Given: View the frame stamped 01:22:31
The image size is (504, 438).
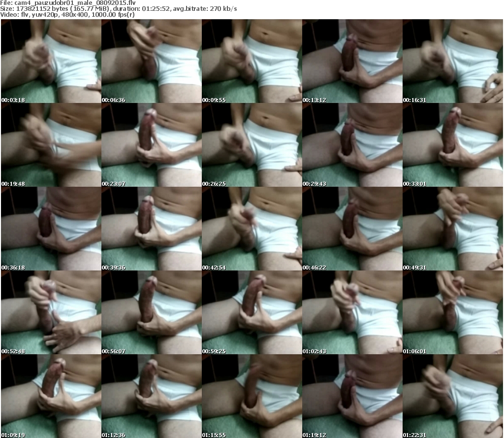Looking at the screenshot, I should 453,396.
